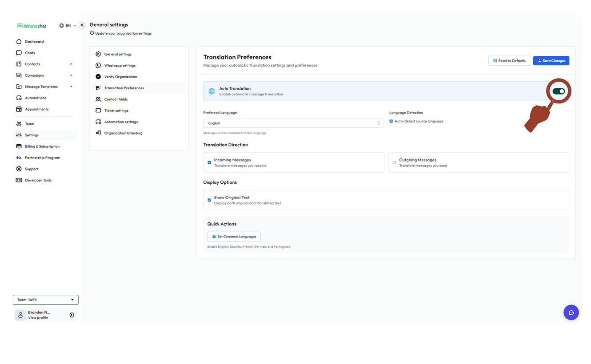Screen dimensions: 591x364
Task: Click the Save Changes button
Action: click(551, 61)
